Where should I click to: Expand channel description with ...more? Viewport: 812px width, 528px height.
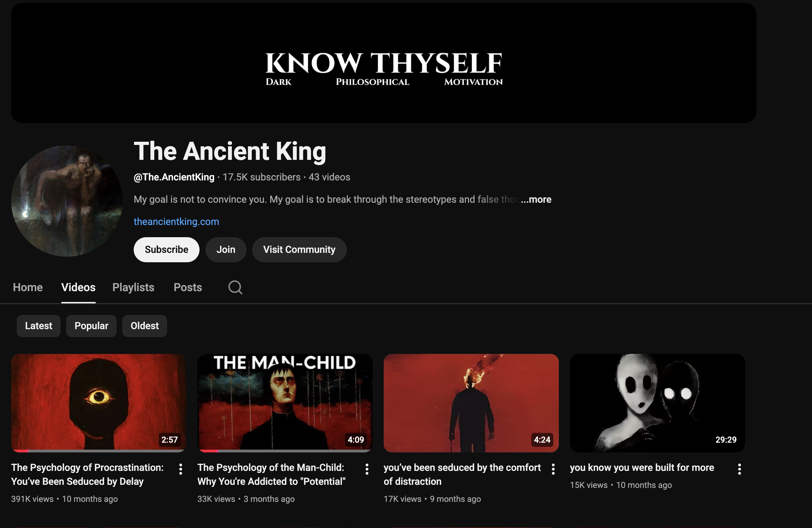[x=536, y=200]
